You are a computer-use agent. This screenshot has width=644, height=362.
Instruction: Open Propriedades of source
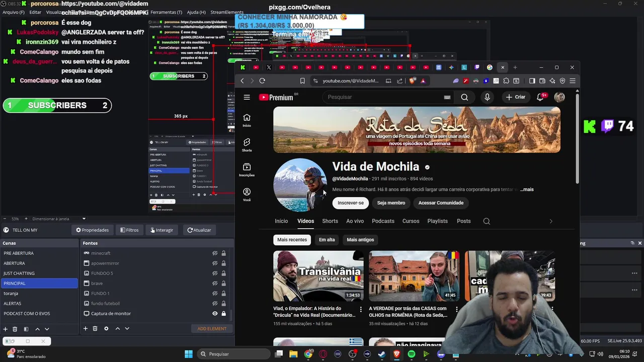point(93,230)
